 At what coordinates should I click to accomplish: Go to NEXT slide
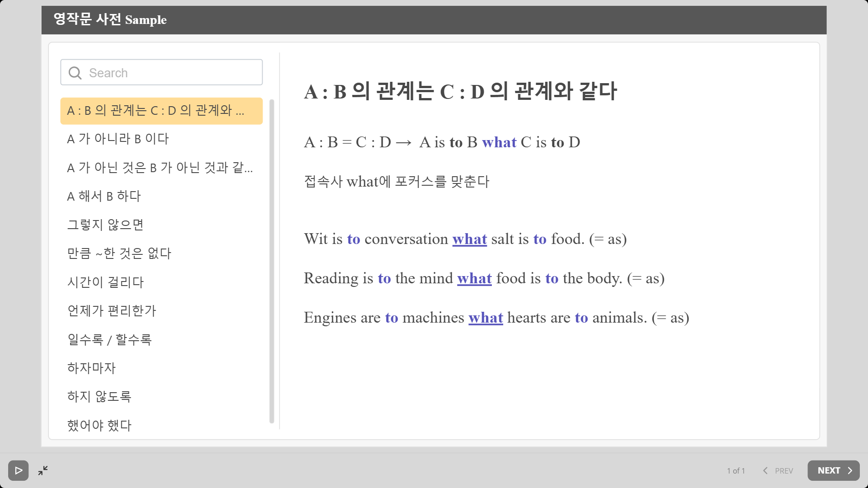tap(833, 470)
